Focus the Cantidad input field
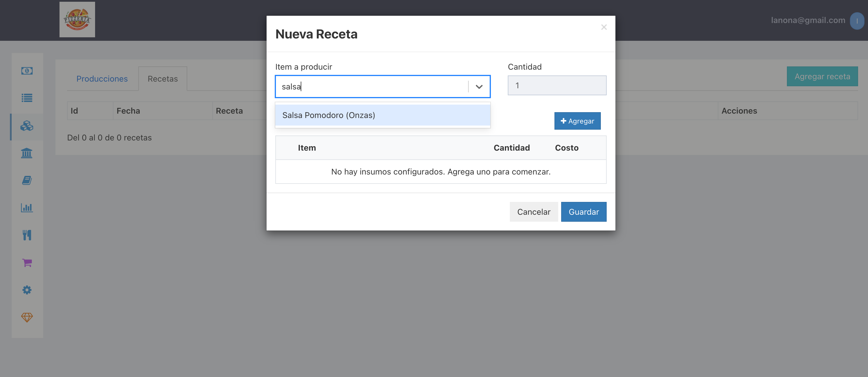 (x=557, y=85)
